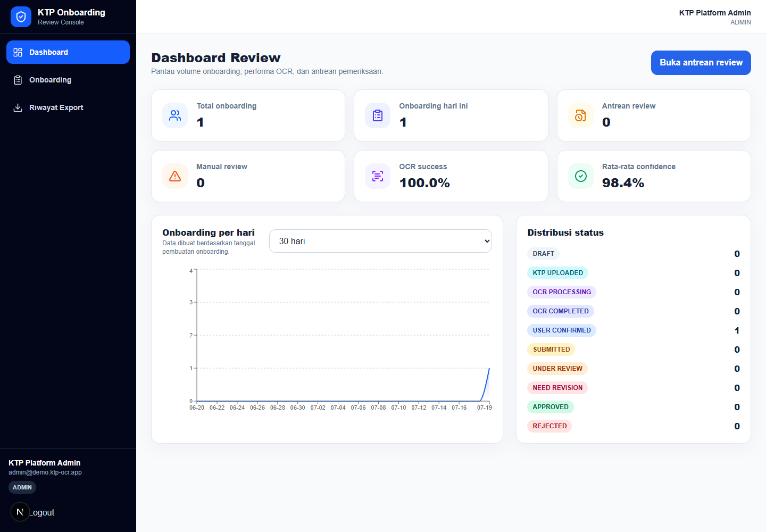Click the Manual review card label
This screenshot has width=766, height=532.
click(222, 167)
